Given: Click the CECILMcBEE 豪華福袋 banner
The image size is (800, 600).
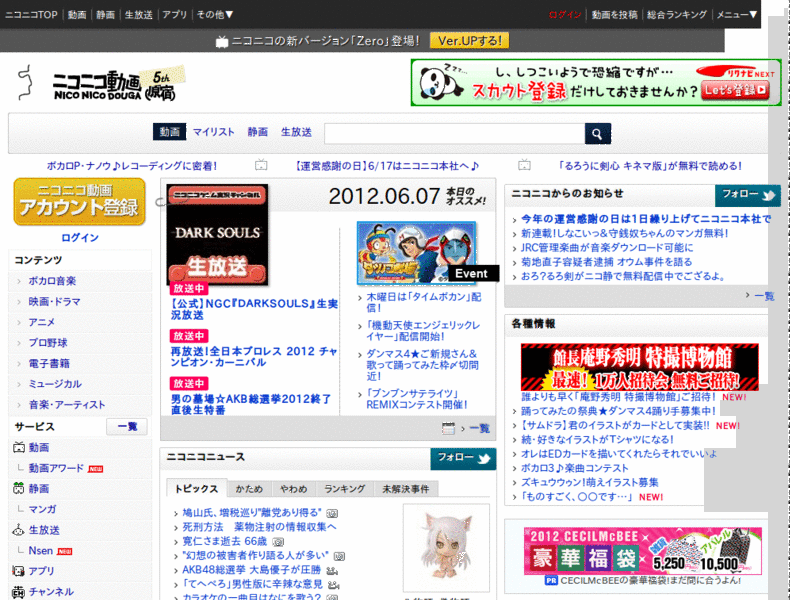Looking at the screenshot, I should coord(642,551).
